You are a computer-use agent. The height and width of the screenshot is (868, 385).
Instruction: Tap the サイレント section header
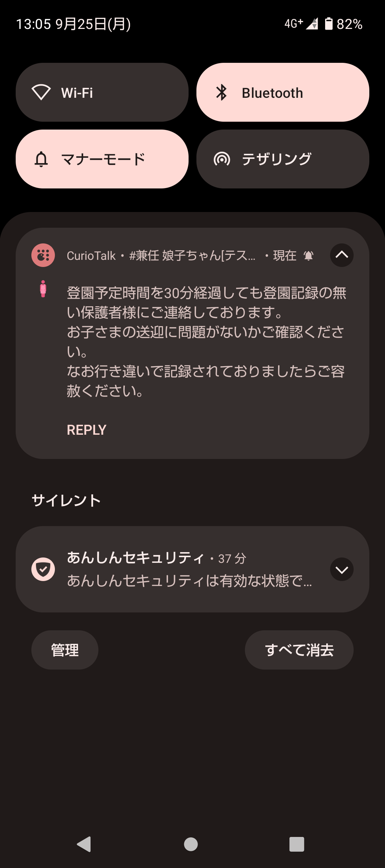[x=66, y=500]
